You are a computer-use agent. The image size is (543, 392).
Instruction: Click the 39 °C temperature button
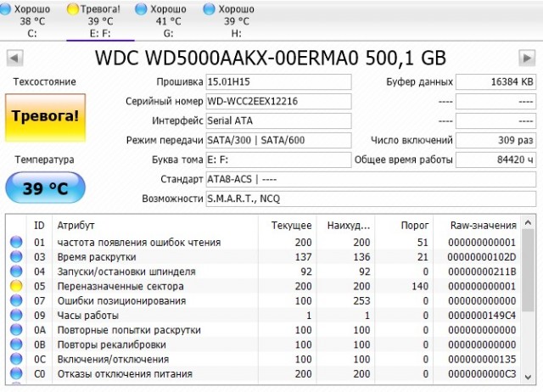click(45, 188)
